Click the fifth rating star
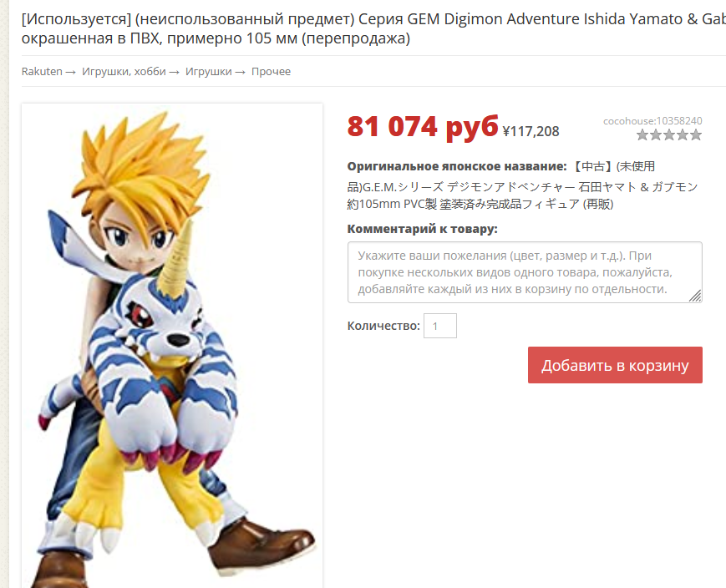This screenshot has height=588, width=726. point(696,135)
